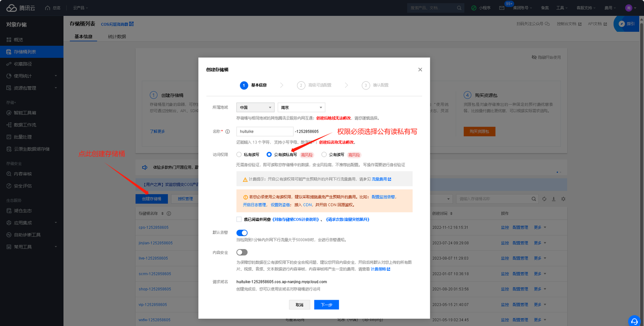Go to wizard step 3 确认配置
644x326 pixels.
375,85
